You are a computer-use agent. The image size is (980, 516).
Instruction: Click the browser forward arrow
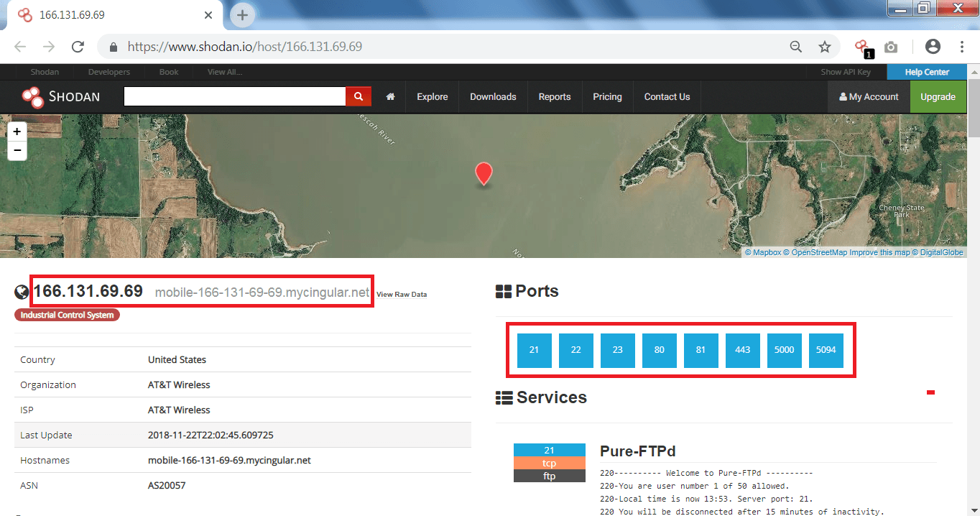49,47
